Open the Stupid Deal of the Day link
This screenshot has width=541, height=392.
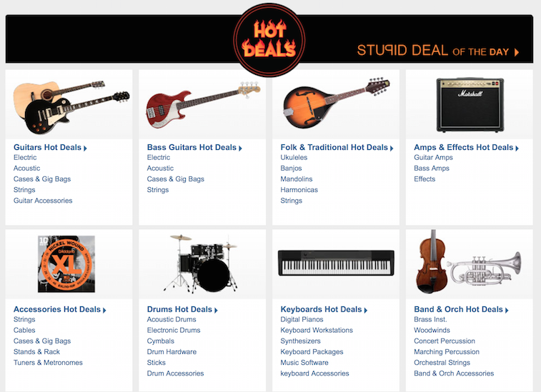point(438,51)
